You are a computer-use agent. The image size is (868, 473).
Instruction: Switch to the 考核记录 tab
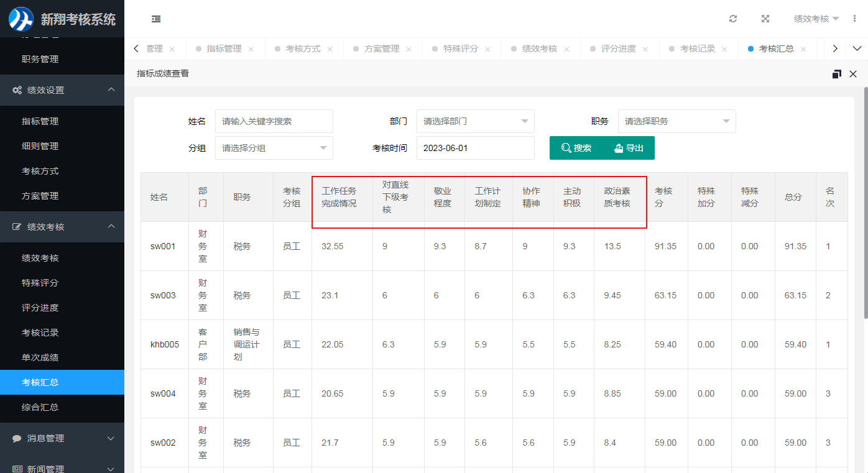[697, 48]
